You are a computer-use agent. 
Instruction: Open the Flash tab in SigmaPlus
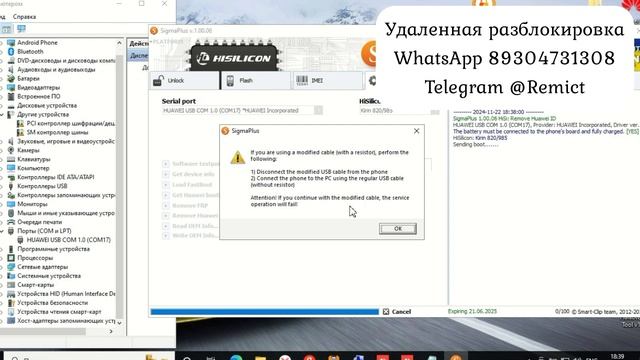pyautogui.click(x=256, y=80)
